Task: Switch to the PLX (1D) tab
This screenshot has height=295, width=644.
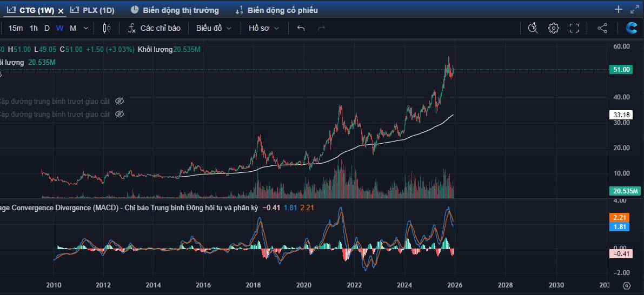Action: (92, 10)
